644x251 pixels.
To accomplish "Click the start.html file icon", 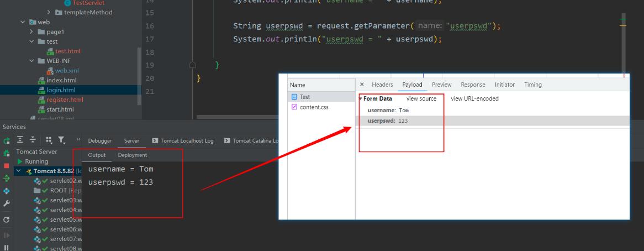I will click(x=41, y=109).
